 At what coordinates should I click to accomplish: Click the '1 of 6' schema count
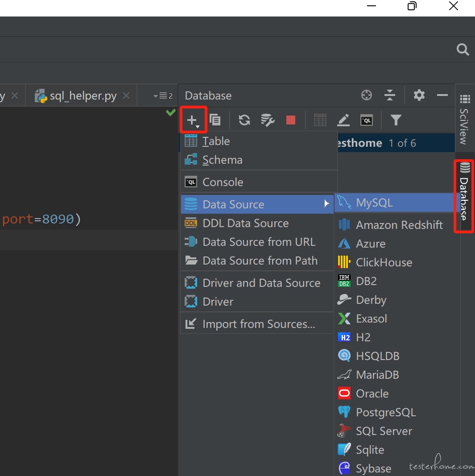click(x=402, y=143)
